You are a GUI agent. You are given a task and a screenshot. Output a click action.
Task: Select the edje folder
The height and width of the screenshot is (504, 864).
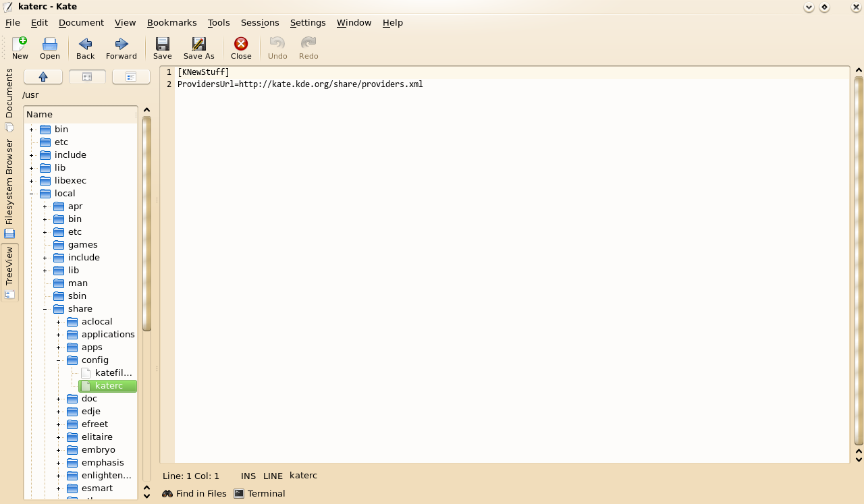[91, 412]
